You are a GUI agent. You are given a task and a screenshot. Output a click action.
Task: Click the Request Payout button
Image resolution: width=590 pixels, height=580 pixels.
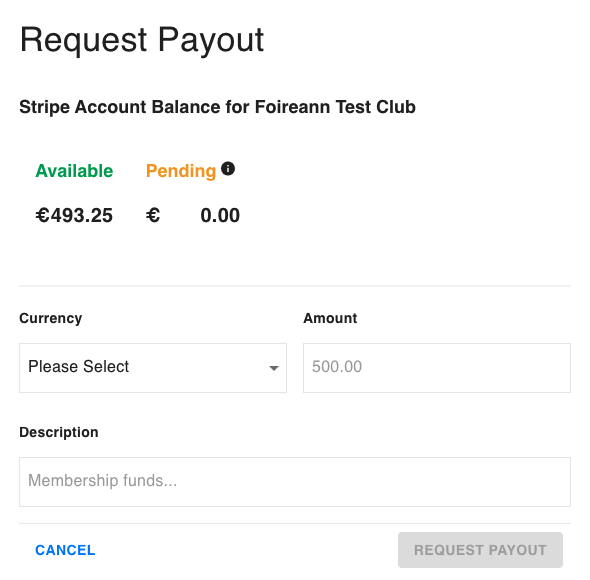(x=480, y=550)
